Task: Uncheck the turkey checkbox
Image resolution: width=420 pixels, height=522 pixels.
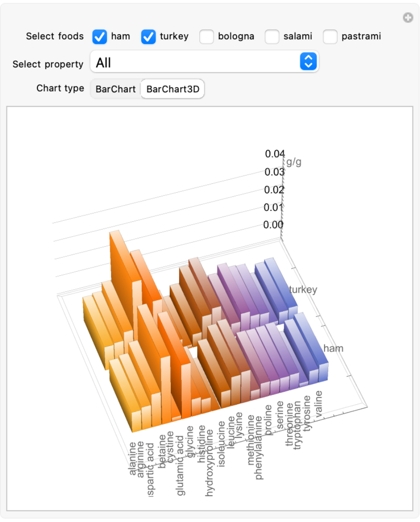Action: pyautogui.click(x=149, y=36)
